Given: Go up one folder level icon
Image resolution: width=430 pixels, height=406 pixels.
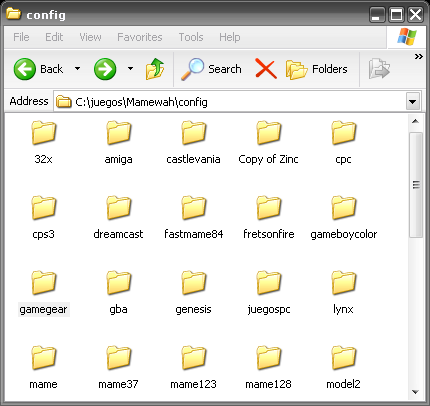Looking at the screenshot, I should tap(155, 69).
